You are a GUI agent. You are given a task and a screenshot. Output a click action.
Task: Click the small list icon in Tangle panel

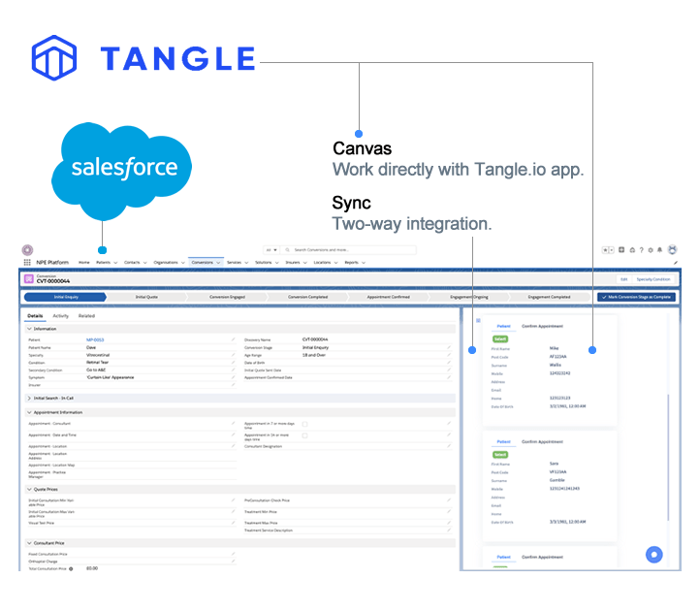pos(478,320)
